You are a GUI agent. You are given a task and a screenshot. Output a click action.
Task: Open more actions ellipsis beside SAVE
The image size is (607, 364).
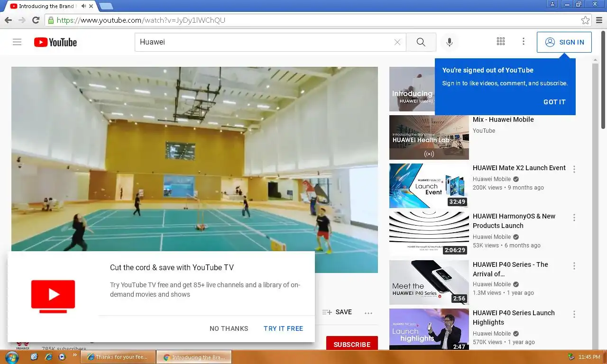click(x=368, y=313)
